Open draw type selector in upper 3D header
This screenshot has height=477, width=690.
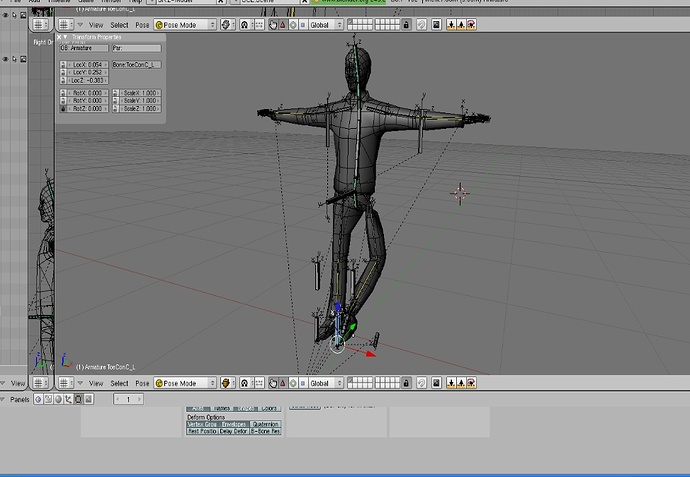click(227, 25)
